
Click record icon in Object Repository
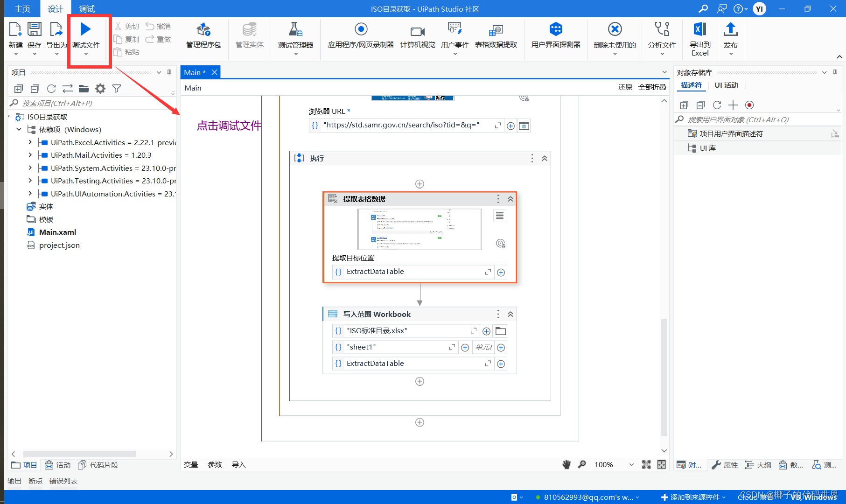coord(749,105)
